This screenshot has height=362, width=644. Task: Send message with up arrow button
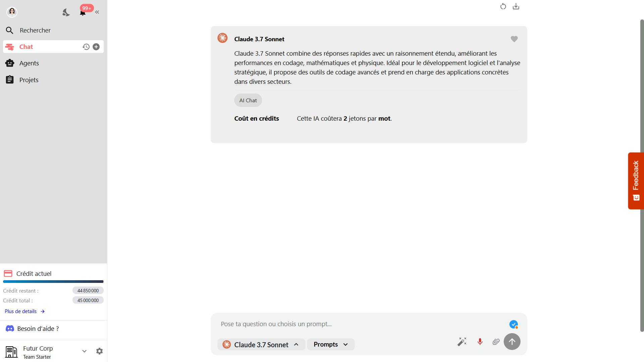(512, 342)
